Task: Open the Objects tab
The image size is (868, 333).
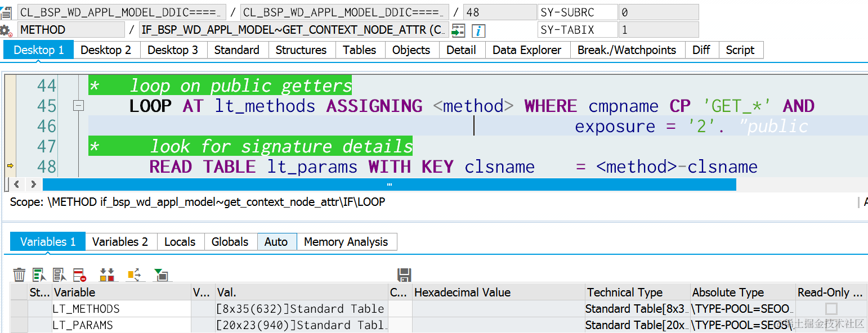Action: pos(411,50)
